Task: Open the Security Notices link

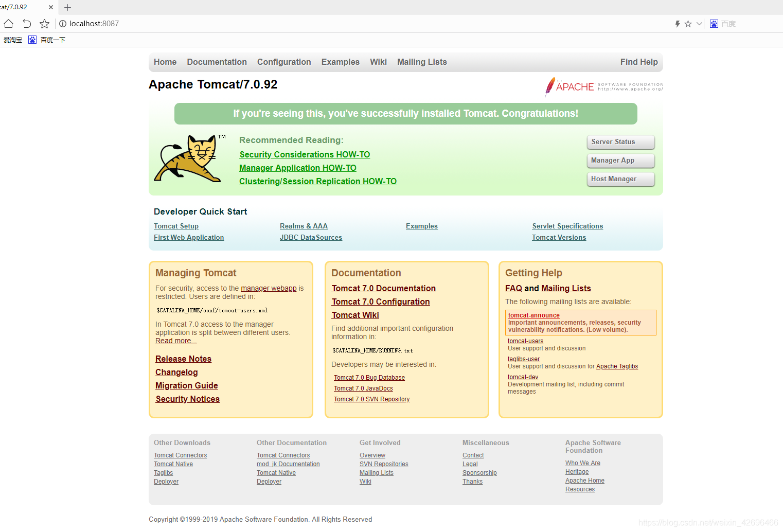Action: pos(187,399)
